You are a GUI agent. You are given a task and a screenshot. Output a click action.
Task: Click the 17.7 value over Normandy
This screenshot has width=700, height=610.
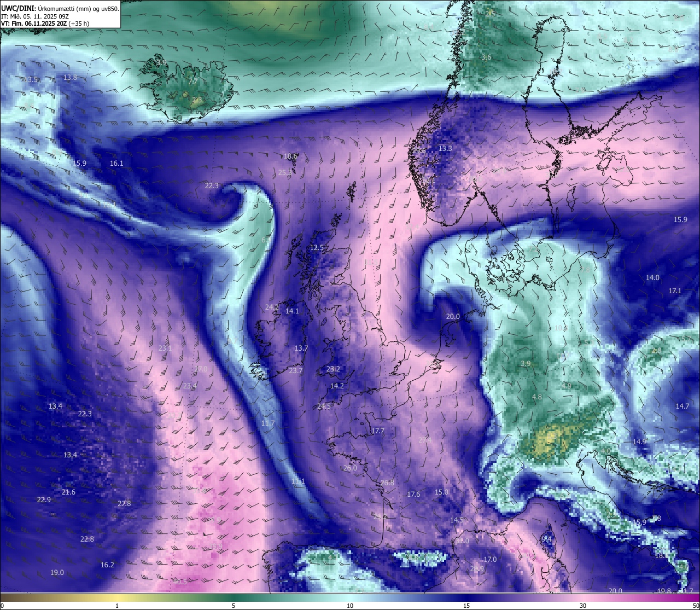[x=378, y=431]
